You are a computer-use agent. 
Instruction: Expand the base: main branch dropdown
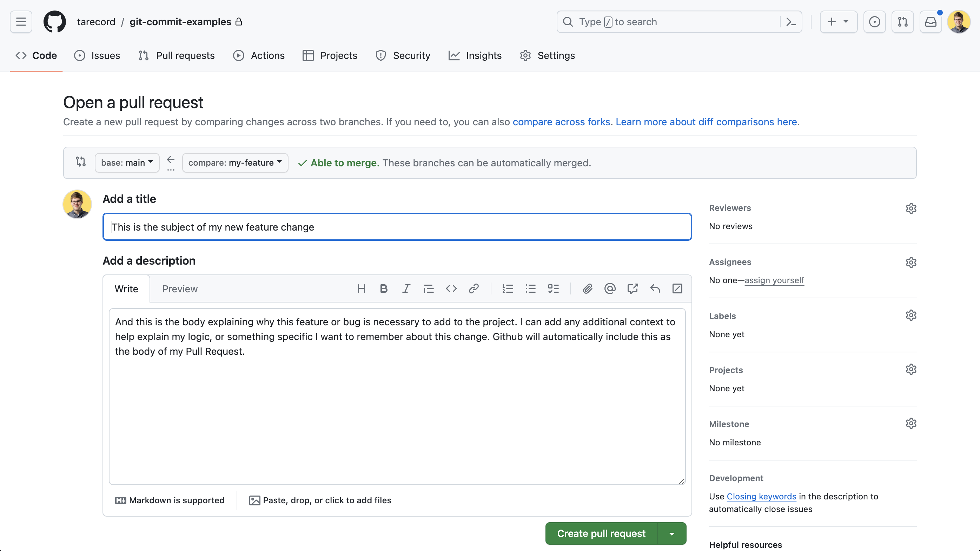[x=127, y=163]
